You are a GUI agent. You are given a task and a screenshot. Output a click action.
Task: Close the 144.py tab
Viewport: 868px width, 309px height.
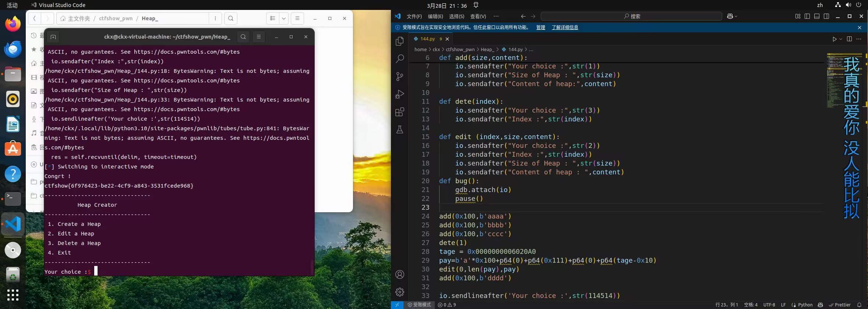click(x=447, y=39)
